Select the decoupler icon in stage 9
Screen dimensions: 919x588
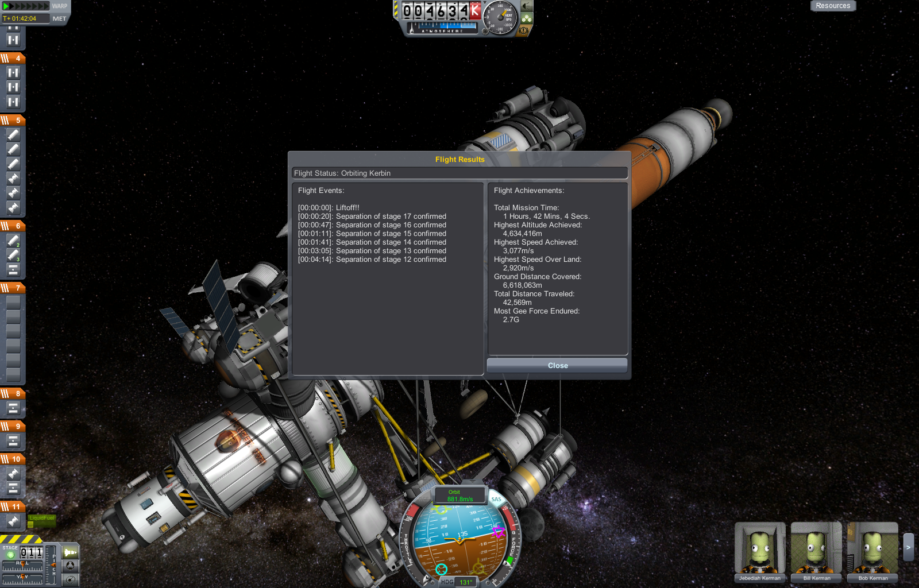[13, 441]
